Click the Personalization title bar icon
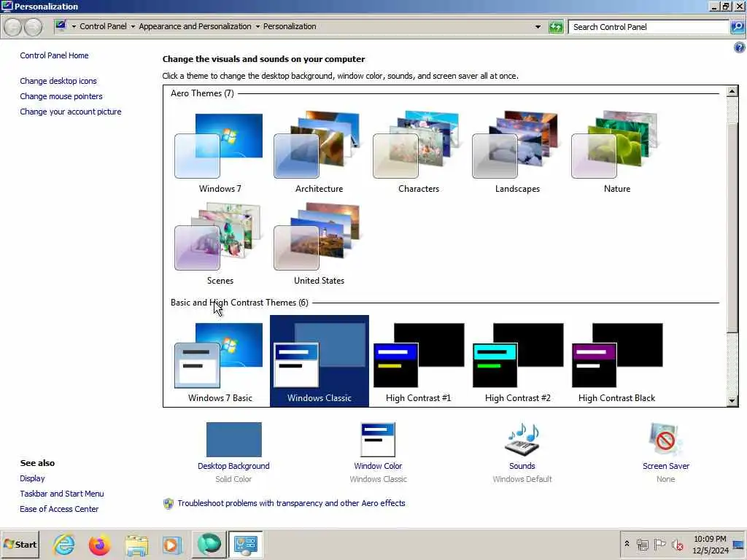 tap(7, 6)
